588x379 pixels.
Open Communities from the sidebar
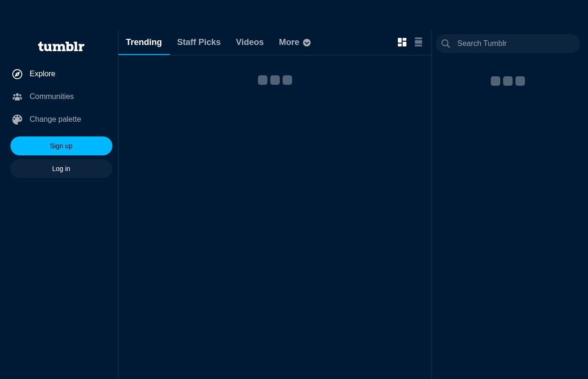tap(51, 97)
